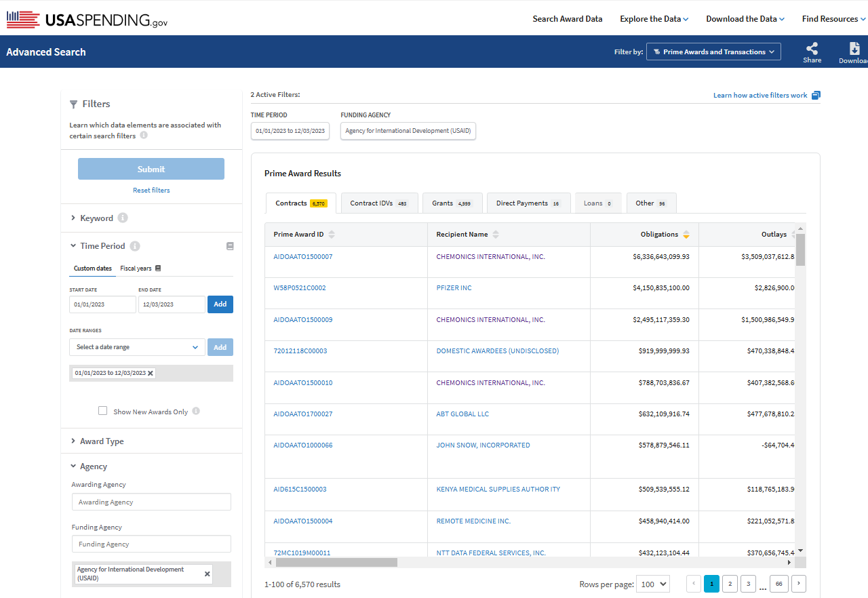Image resolution: width=868 pixels, height=598 pixels.
Task: Open award 72012118C00003
Action: pyautogui.click(x=300, y=351)
